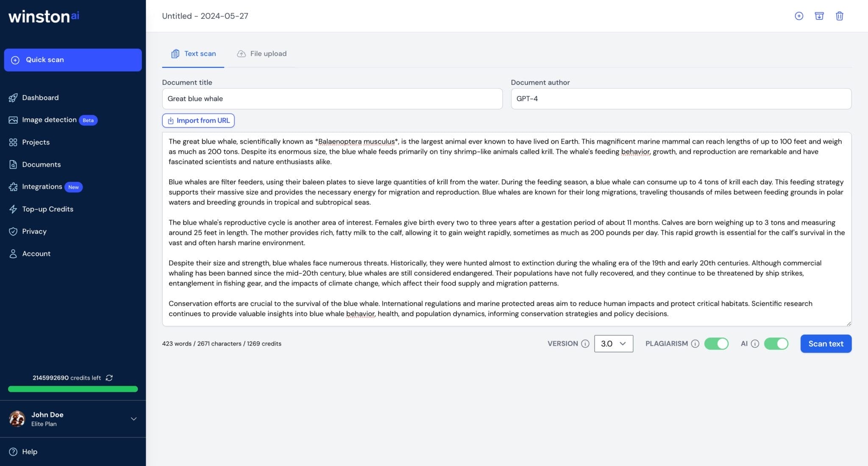
Task: Click the Scan text button
Action: click(x=826, y=343)
